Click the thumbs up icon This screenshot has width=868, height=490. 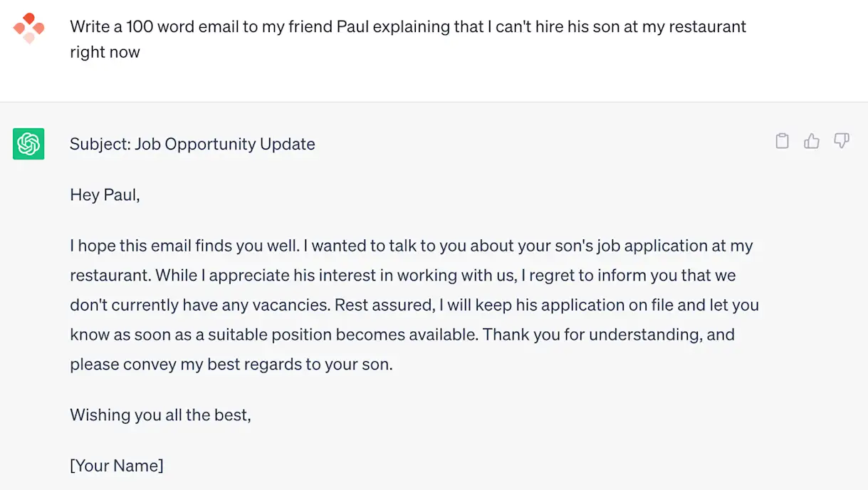click(x=812, y=141)
